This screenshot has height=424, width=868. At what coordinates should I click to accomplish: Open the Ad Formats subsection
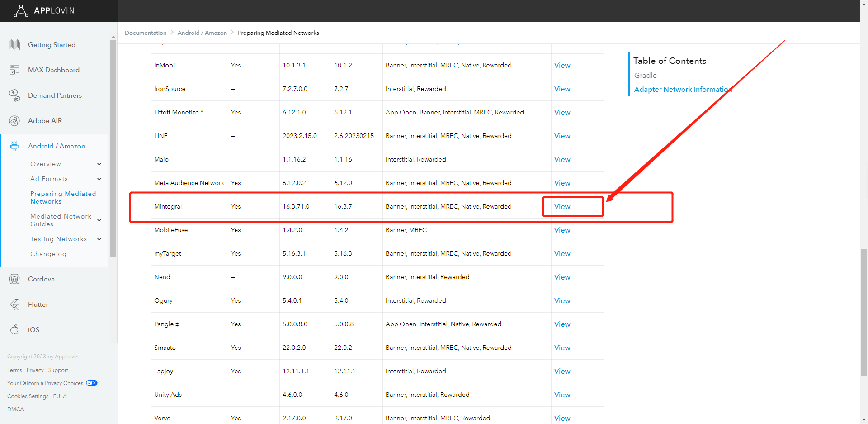49,179
